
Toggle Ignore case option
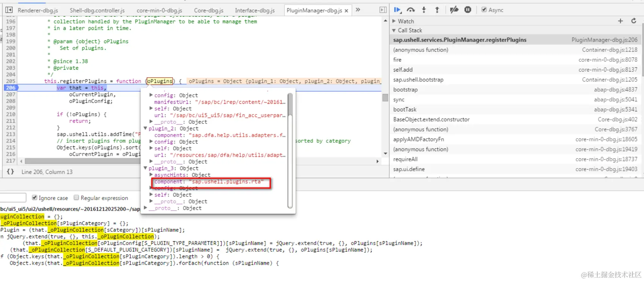pyautogui.click(x=35, y=198)
